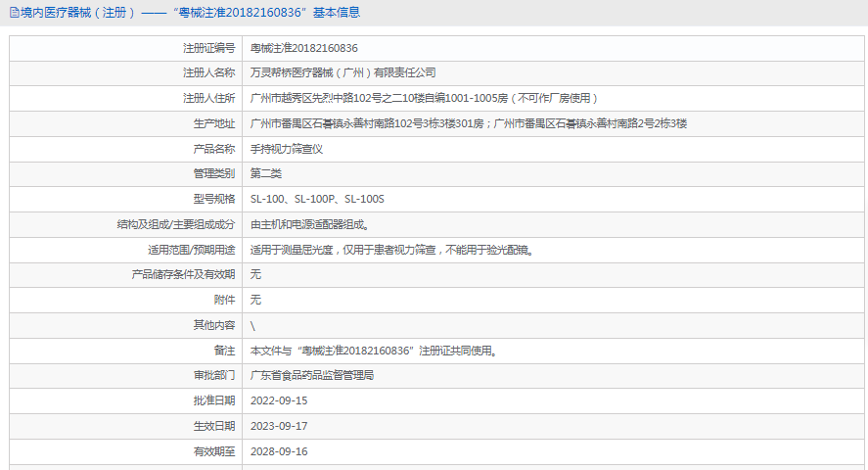The height and width of the screenshot is (470, 868).
Task: Select 广东省食品药品监督管理局 value
Action: pyautogui.click(x=312, y=375)
